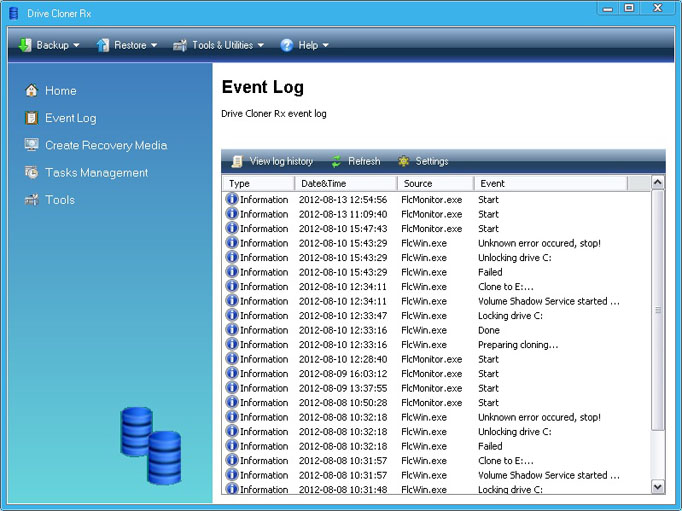Click the Settings button text
Viewport: 682px width, 511px height.
coord(431,161)
